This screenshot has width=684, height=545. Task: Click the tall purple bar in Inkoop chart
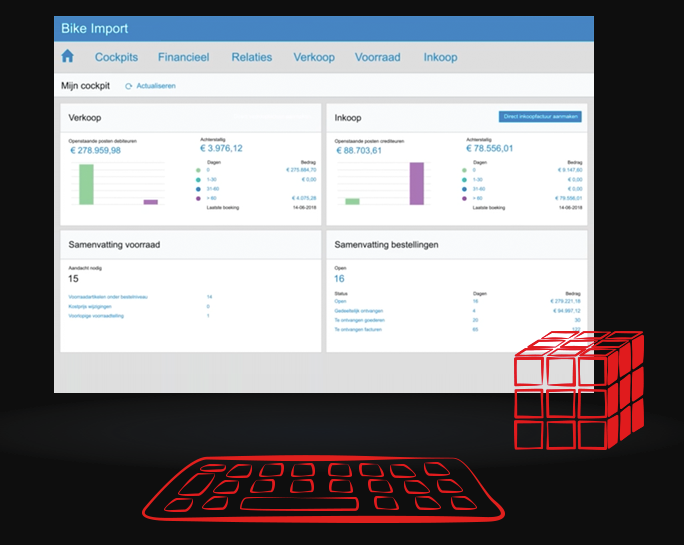point(416,184)
